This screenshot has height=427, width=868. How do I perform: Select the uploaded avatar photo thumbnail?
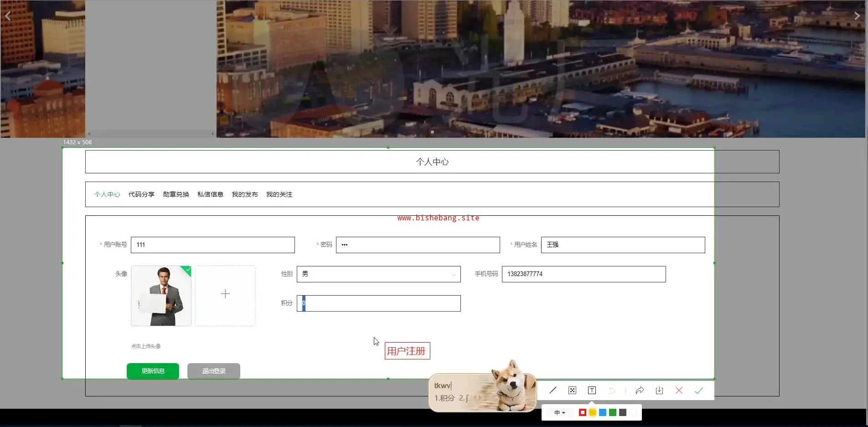[161, 296]
